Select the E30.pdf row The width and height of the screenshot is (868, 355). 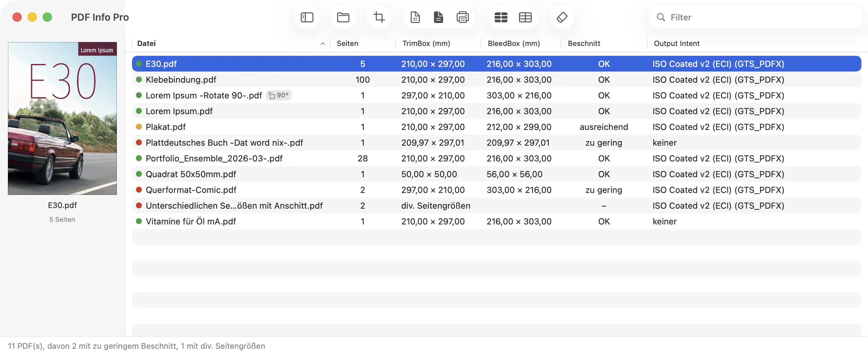496,64
